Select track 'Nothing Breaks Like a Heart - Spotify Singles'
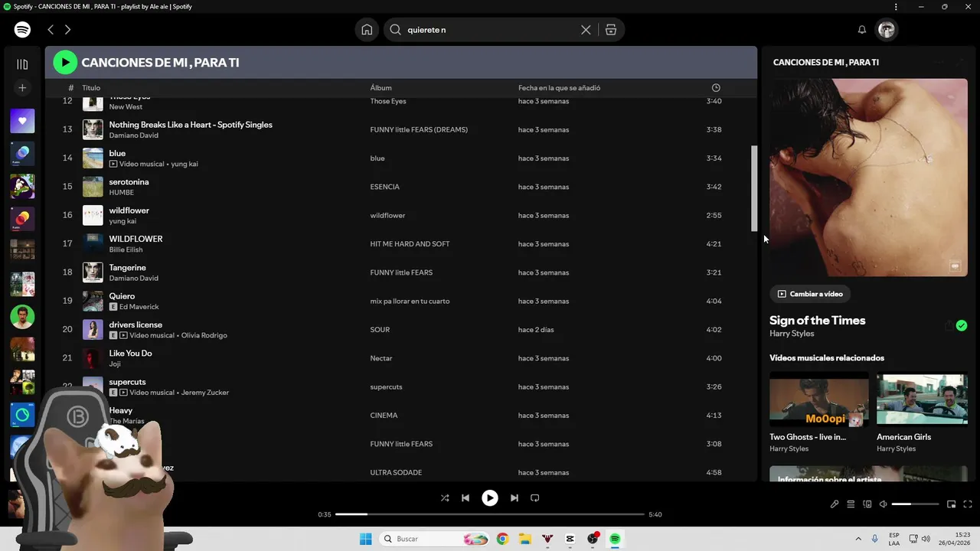Screen dimensions: 980x551 (191, 125)
